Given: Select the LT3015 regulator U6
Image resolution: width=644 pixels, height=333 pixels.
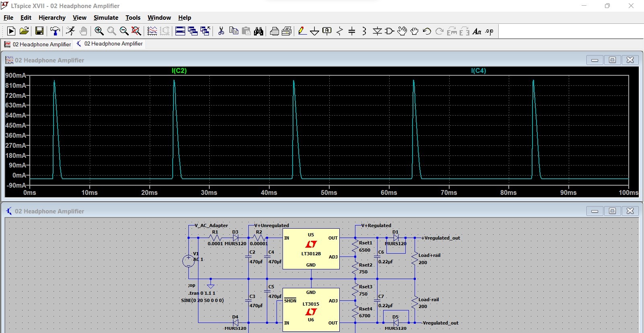Looking at the screenshot, I should tap(311, 310).
